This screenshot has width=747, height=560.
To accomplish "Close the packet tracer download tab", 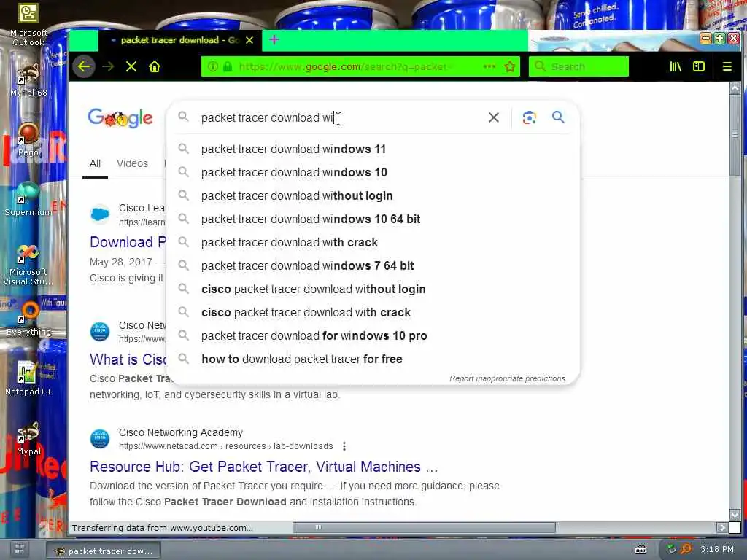I will click(x=249, y=41).
